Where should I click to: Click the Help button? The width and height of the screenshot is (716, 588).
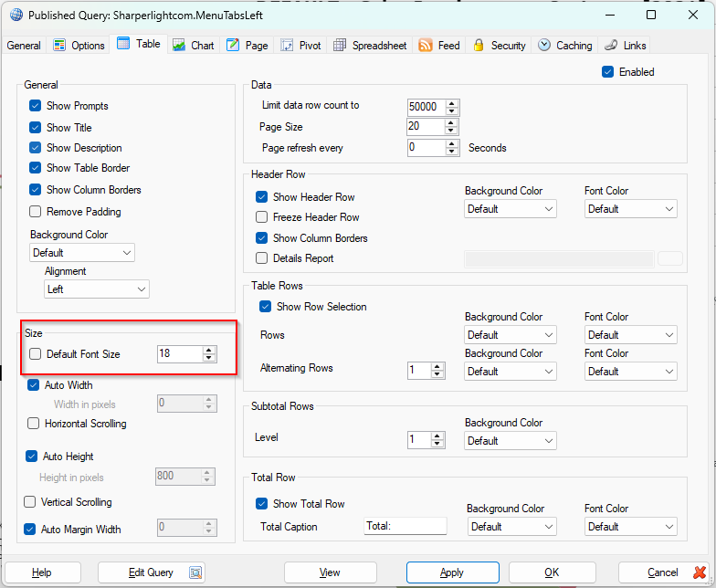pos(42,572)
